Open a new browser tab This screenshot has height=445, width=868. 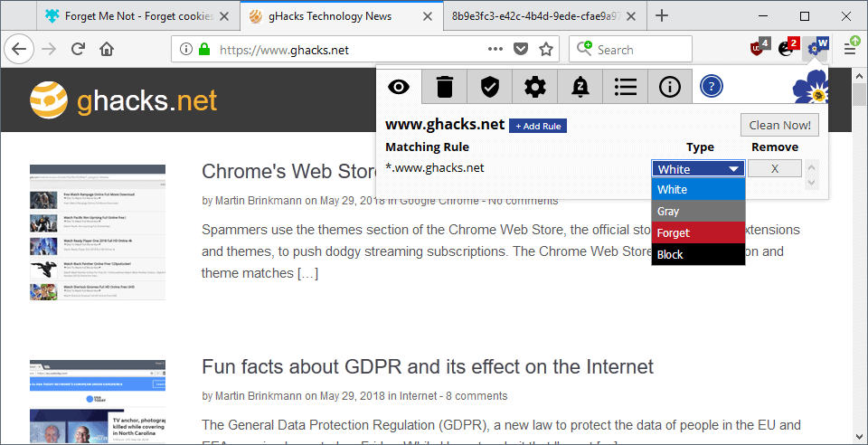662,16
